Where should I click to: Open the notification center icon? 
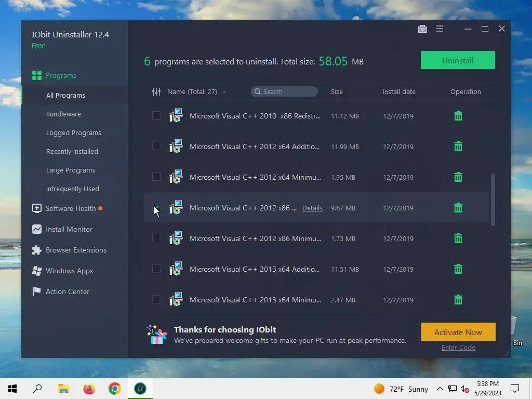pyautogui.click(x=515, y=389)
